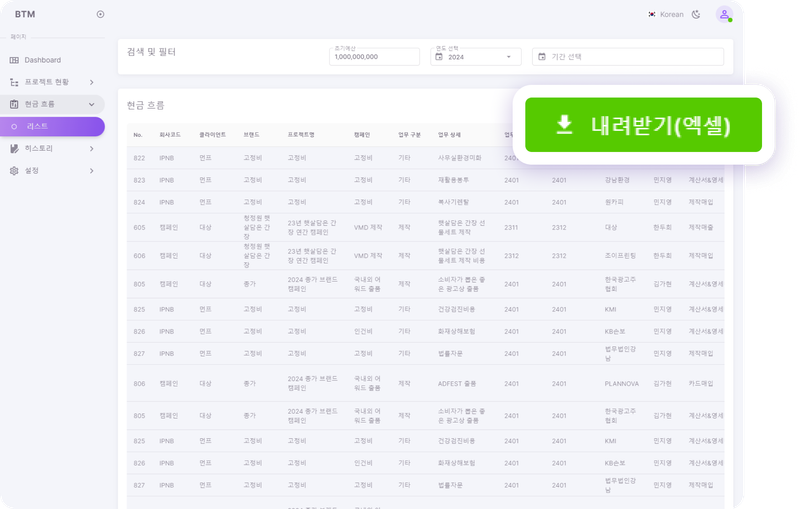Image resolution: width=800 pixels, height=509 pixels.
Task: Open the Korean language selector
Action: click(x=671, y=15)
